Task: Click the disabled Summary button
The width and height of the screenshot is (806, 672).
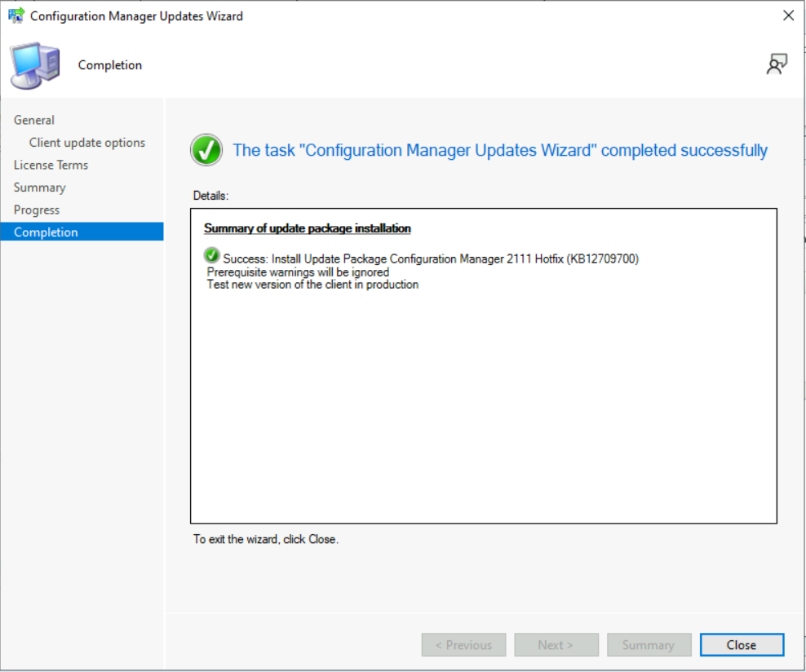Action: coord(649,645)
